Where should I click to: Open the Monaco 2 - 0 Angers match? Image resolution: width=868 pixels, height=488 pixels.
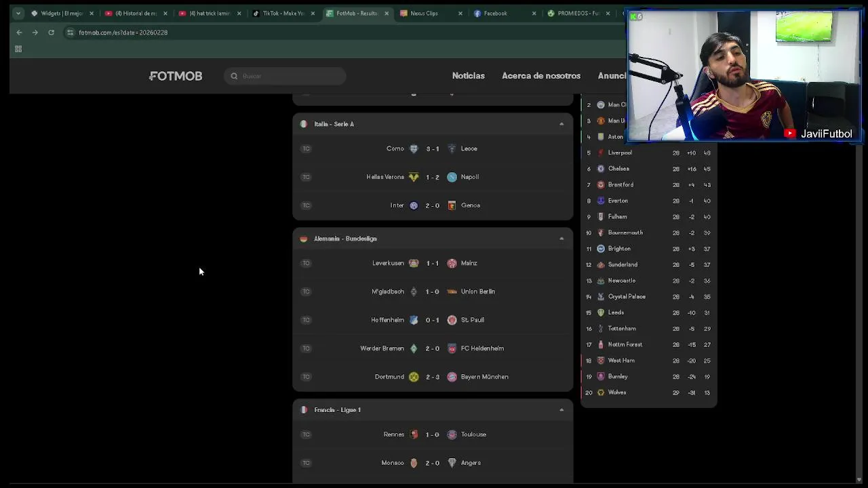pos(433,463)
